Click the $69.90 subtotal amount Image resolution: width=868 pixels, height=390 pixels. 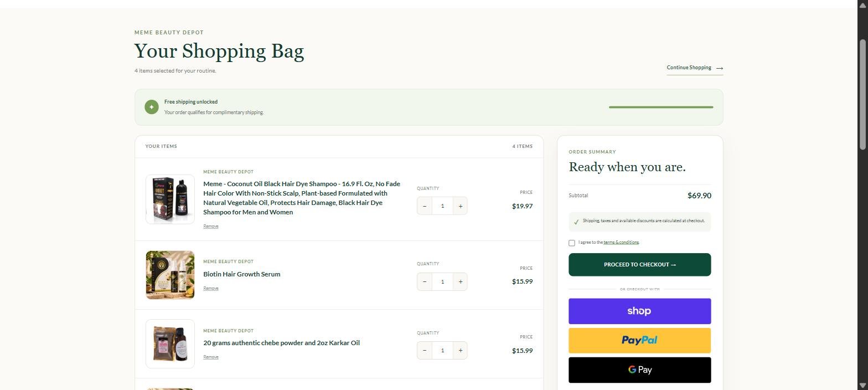click(699, 196)
